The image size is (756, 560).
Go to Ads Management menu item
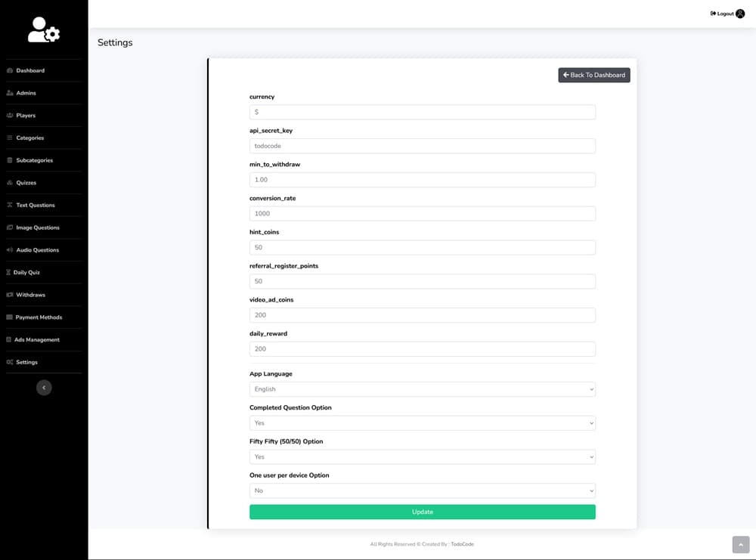click(36, 340)
